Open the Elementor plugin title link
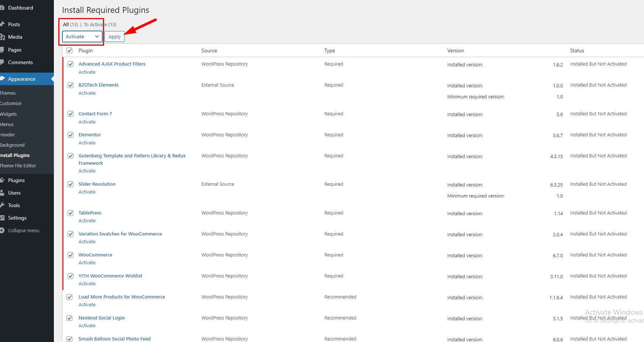Viewport: 644px width, 342px height. point(90,135)
